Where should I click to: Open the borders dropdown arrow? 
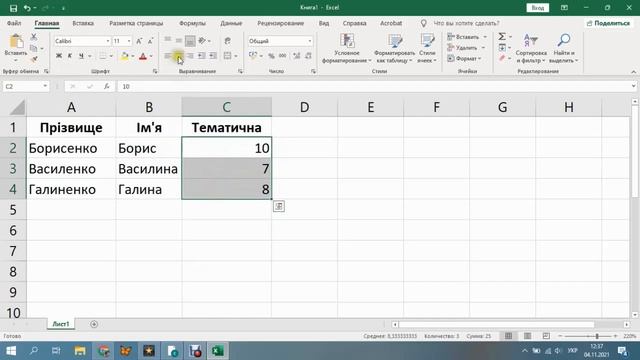(x=111, y=56)
